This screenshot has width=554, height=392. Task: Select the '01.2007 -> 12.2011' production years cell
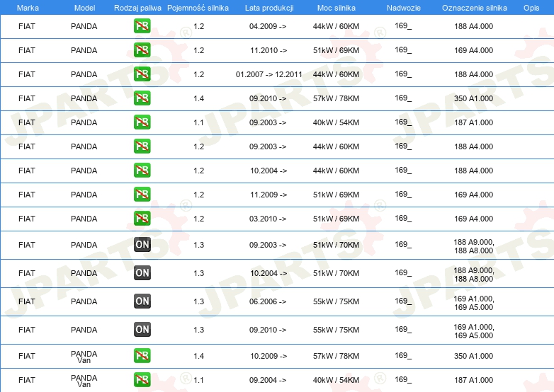[269, 74]
